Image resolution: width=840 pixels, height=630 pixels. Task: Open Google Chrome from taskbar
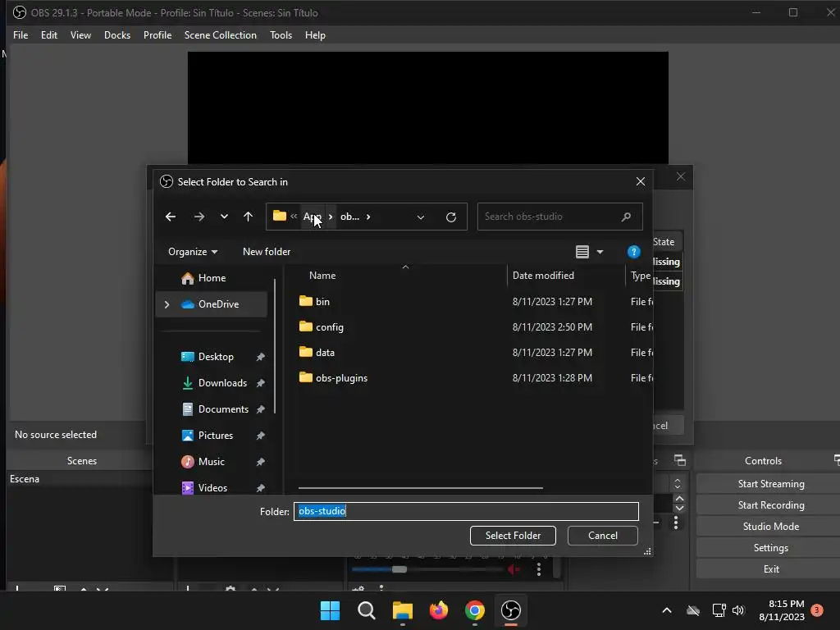click(475, 610)
